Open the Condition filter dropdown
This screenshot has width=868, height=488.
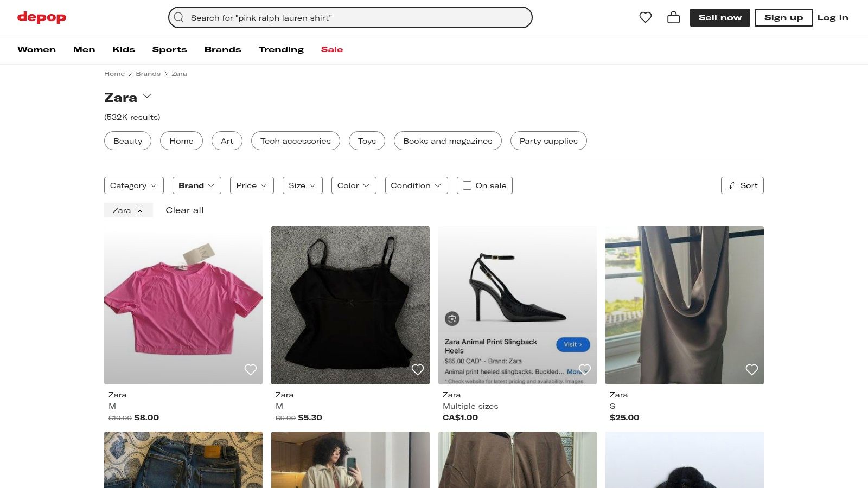tap(416, 185)
